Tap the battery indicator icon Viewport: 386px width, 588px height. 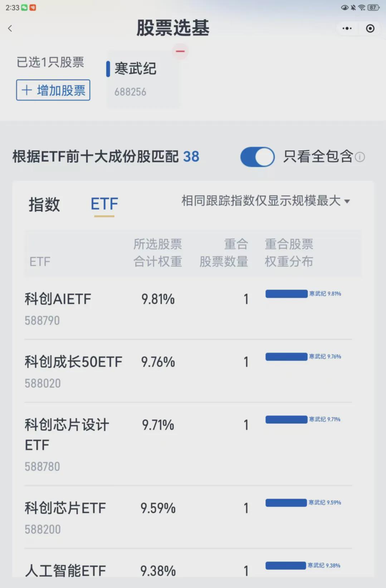point(373,8)
